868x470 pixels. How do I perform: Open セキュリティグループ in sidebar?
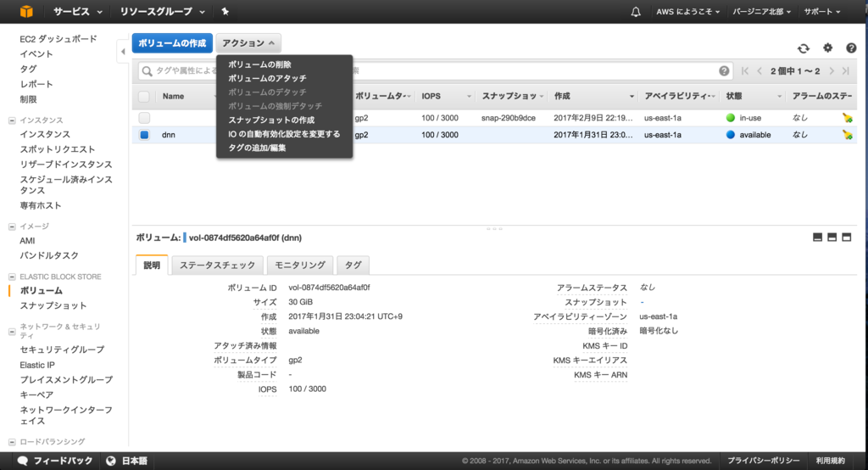(62, 350)
